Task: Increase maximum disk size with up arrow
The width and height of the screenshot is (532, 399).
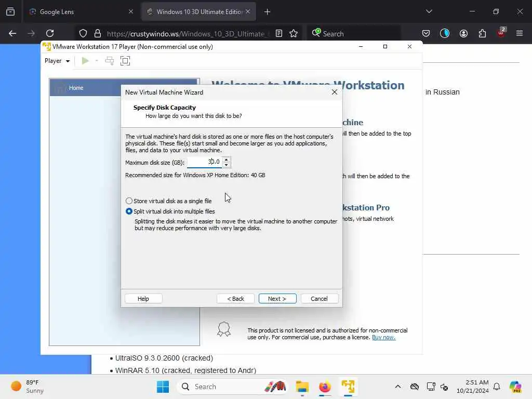Action: tap(227, 159)
